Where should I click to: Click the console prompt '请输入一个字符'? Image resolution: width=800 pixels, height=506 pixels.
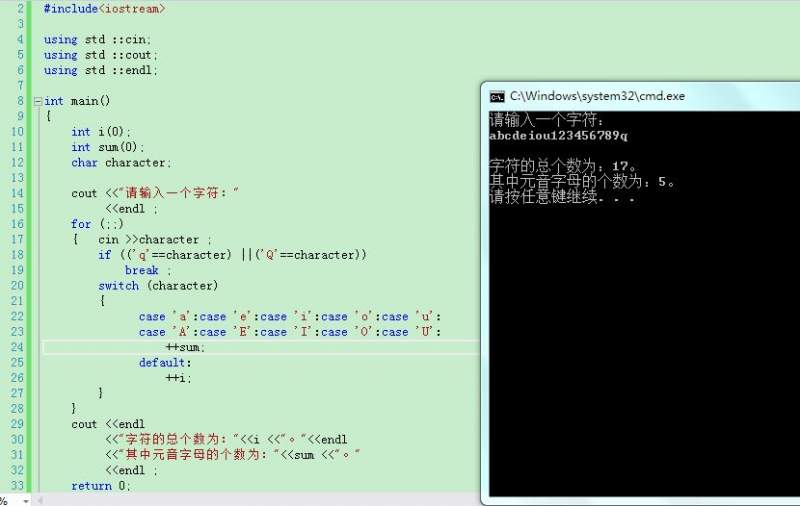point(546,120)
